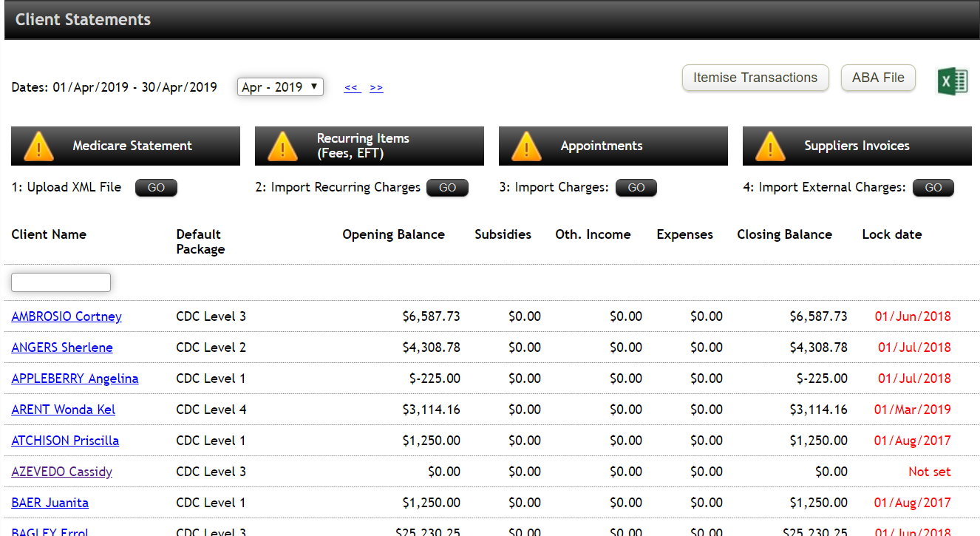Image resolution: width=980 pixels, height=536 pixels.
Task: Open AZEVEDO Cassidy's statement
Action: [61, 471]
